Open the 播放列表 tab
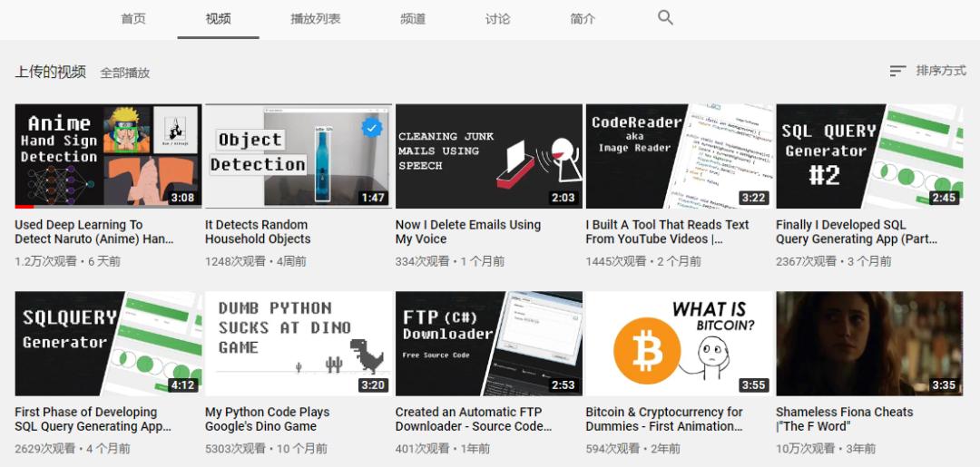 pyautogui.click(x=316, y=19)
